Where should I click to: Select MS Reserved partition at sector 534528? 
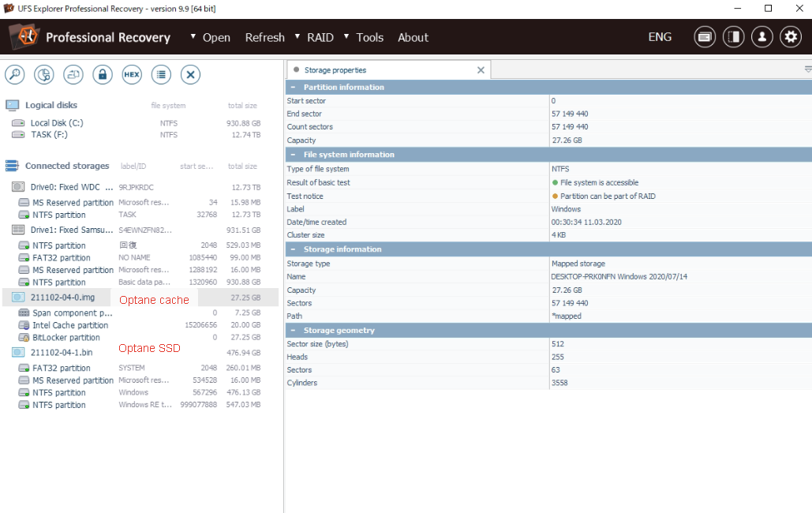click(140, 380)
